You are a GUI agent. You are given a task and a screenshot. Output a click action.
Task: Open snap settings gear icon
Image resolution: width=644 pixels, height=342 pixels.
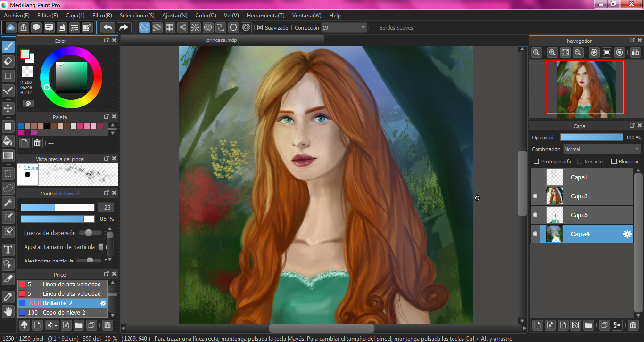click(x=246, y=27)
